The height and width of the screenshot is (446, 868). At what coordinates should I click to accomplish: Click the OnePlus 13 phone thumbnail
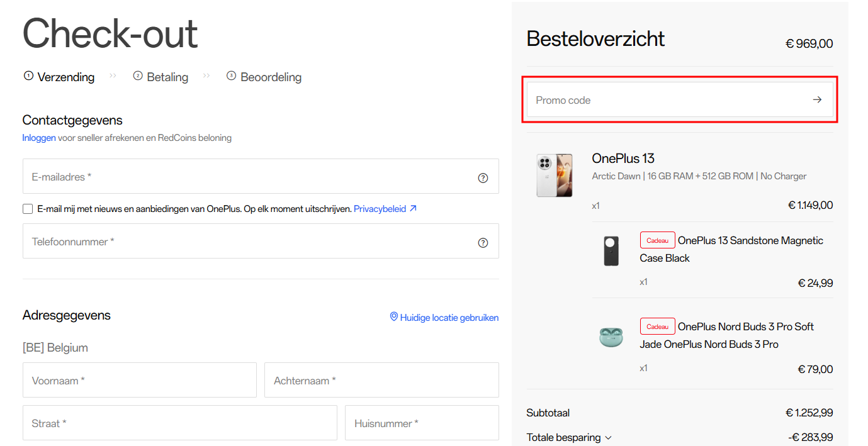coord(555,175)
